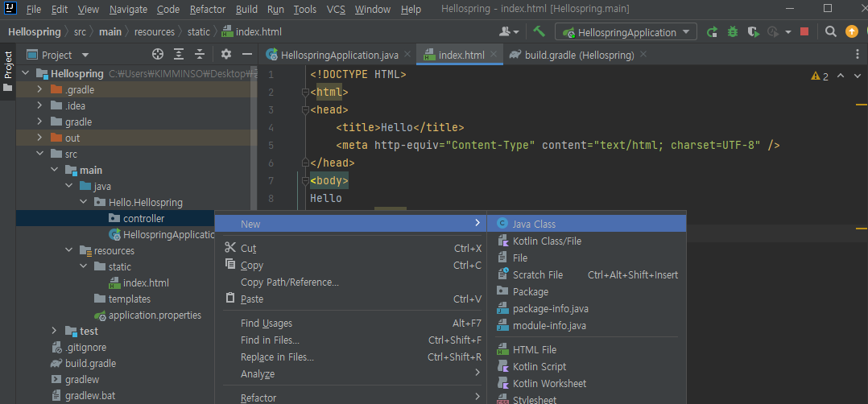
Task: Click the static breadcrumb in navigation bar
Action: pyautogui.click(x=199, y=32)
